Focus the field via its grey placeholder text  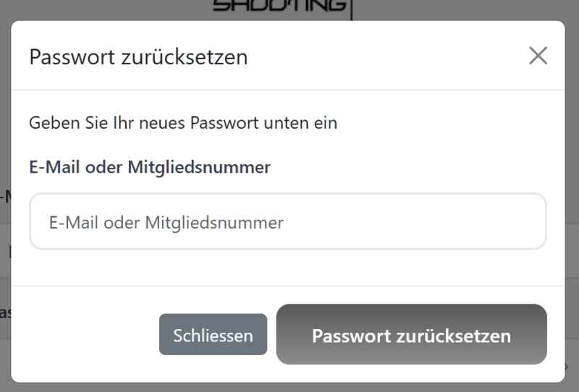point(166,223)
